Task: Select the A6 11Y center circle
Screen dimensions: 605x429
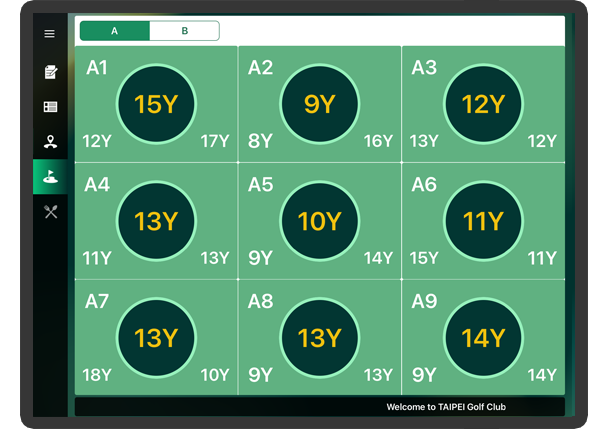Action: click(x=483, y=221)
